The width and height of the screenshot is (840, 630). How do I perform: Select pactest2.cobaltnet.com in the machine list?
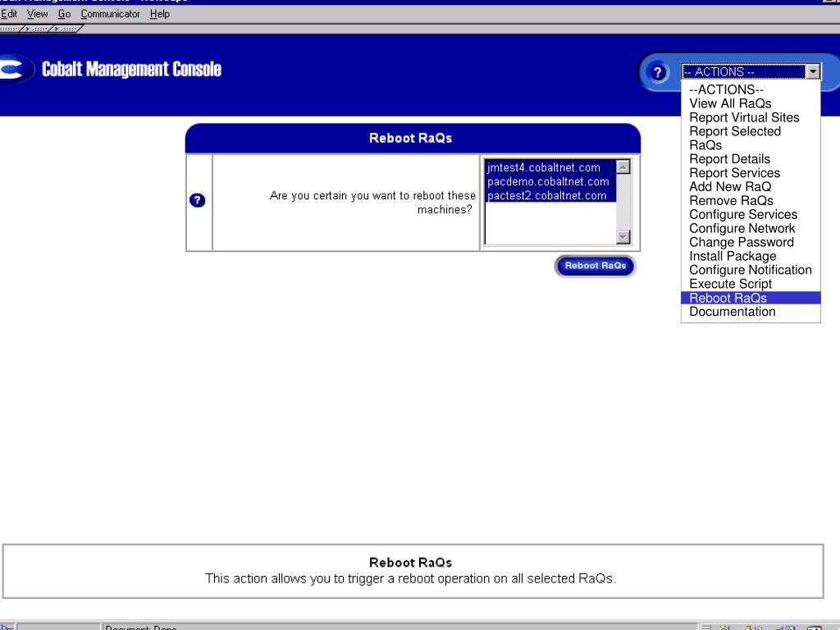coord(550,195)
